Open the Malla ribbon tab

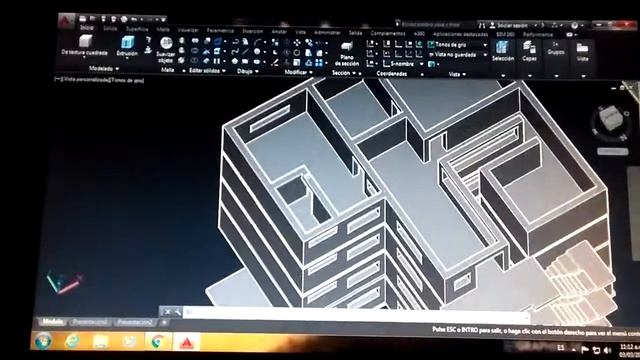pos(163,29)
